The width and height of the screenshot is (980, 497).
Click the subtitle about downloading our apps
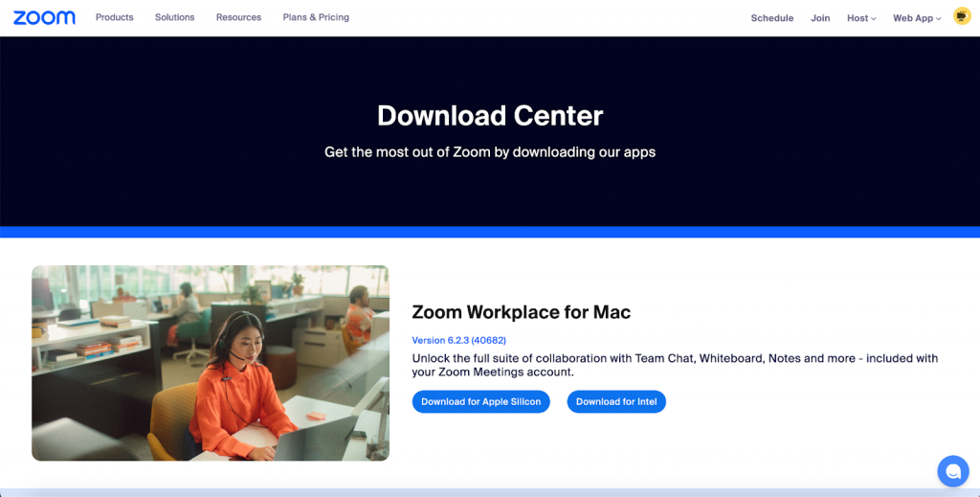pyautogui.click(x=490, y=152)
